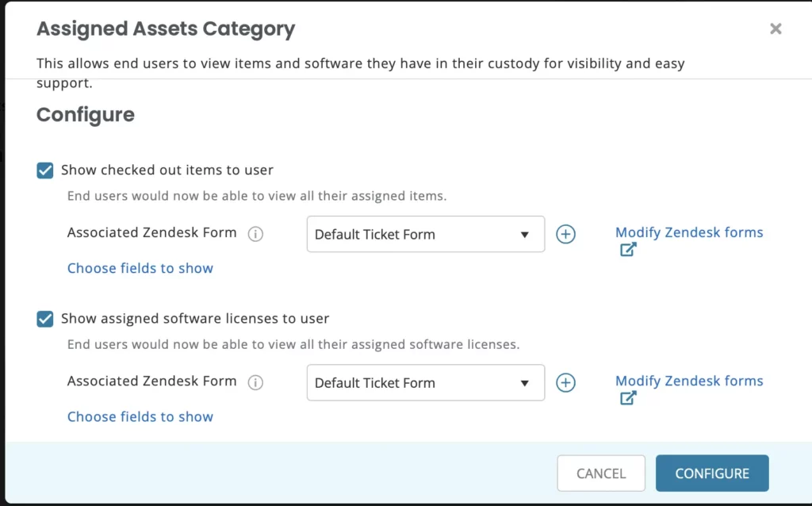Uncheck Show checked out items to user
Viewport: 812px width, 506px height.
[44, 170]
